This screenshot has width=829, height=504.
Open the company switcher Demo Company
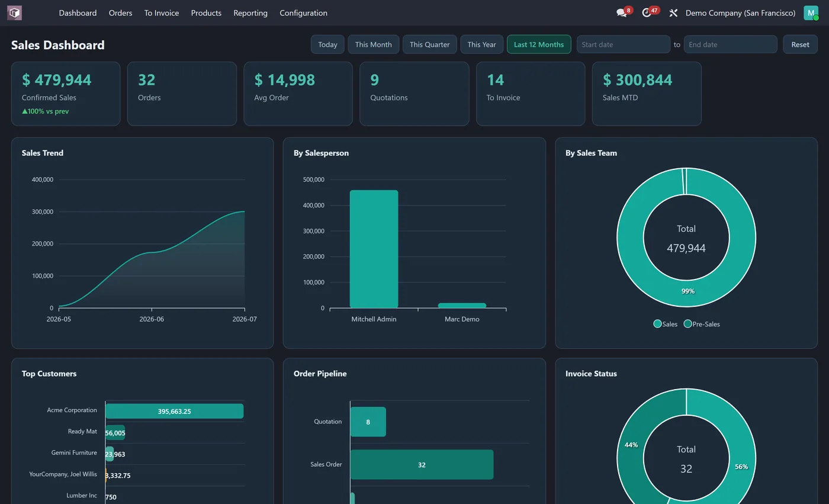[740, 12]
